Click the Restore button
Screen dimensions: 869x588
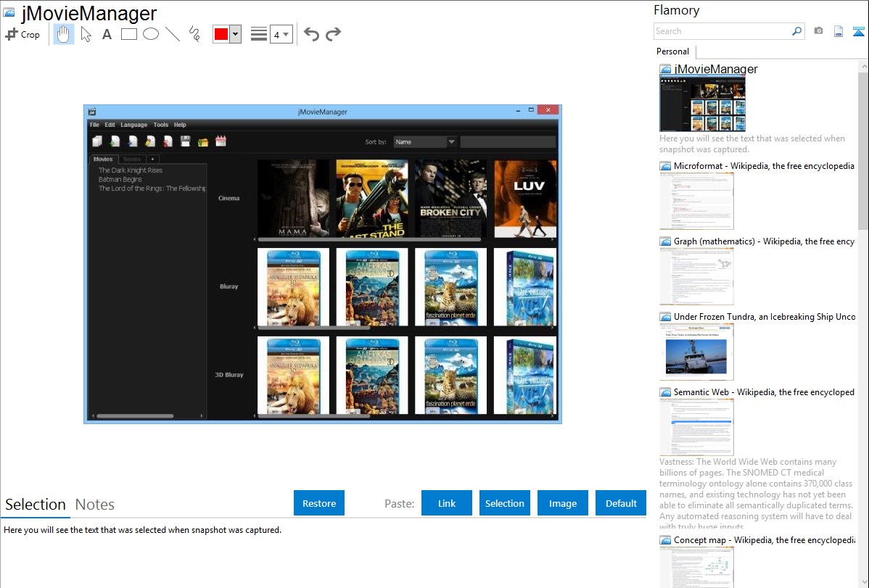click(319, 503)
